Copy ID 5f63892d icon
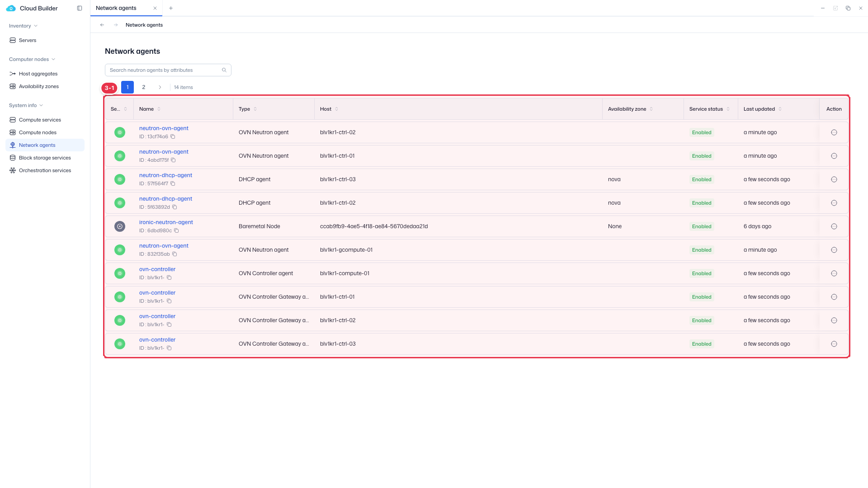Screen dimensions: 868x488 175,207
